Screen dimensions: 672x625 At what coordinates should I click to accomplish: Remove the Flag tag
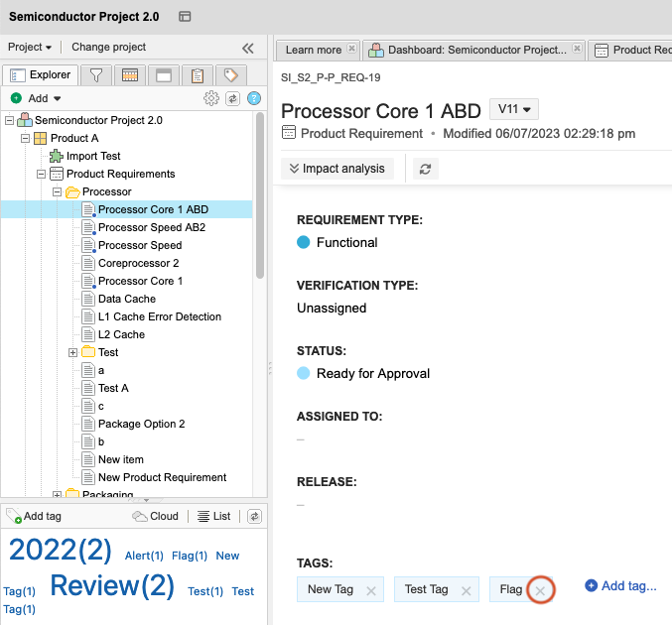(540, 590)
